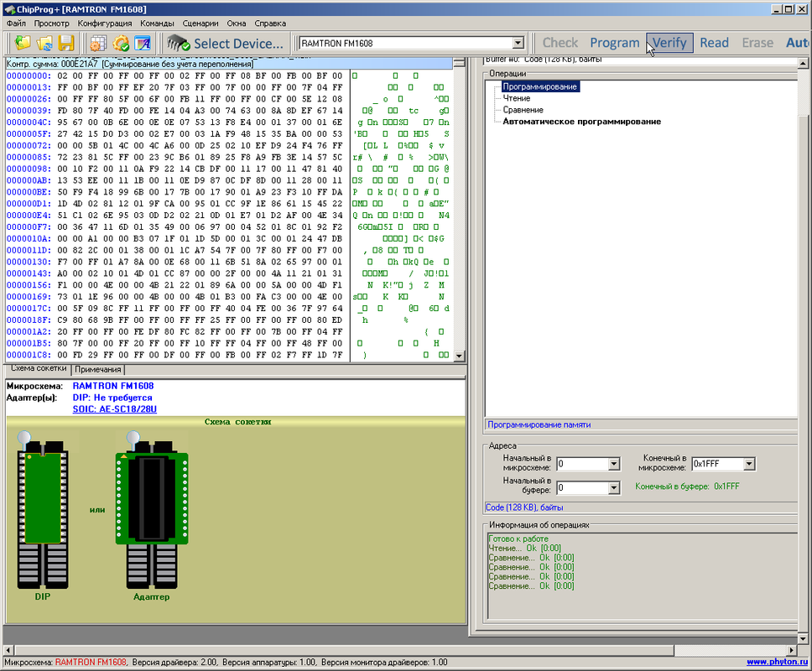Image resolution: width=812 pixels, height=671 pixels.
Task: Click the open file folder icon
Action: click(23, 43)
